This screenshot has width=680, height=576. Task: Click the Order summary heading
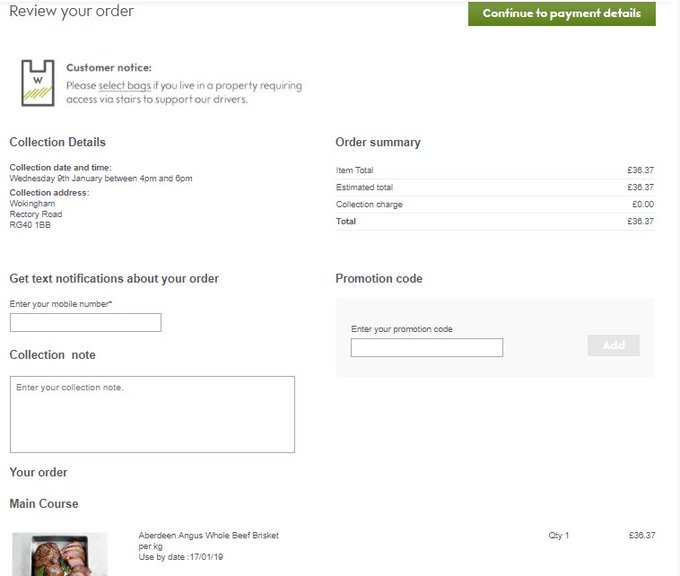(378, 142)
